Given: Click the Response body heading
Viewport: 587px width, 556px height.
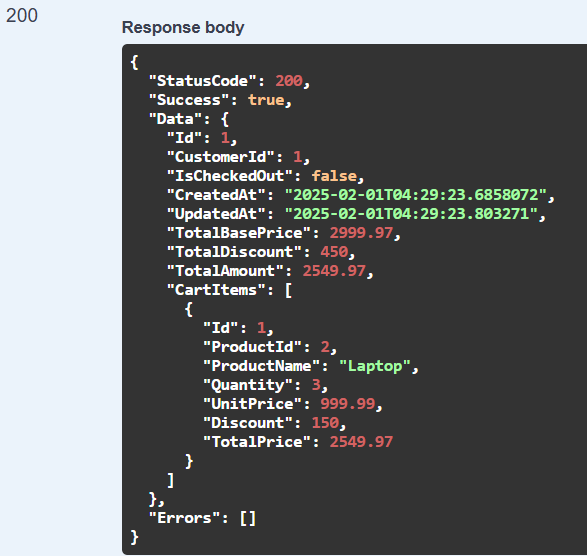Looking at the screenshot, I should click(183, 28).
